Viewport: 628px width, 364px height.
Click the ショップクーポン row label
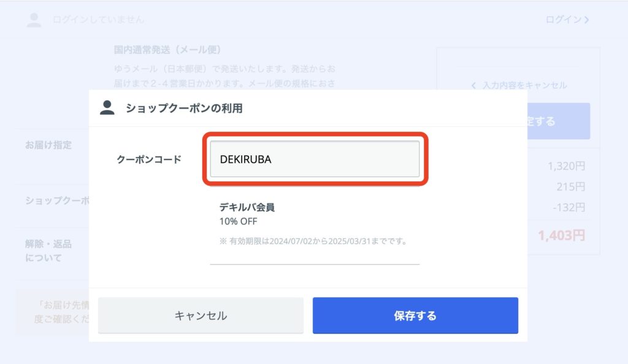click(57, 200)
